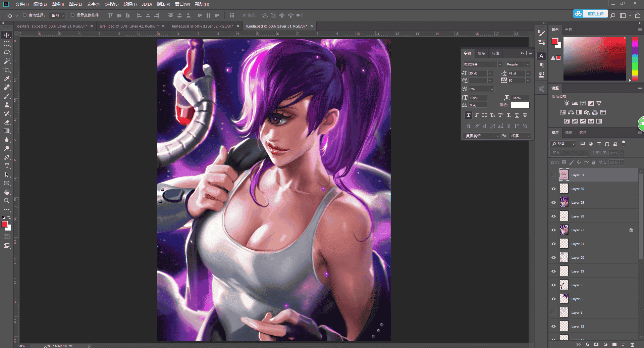Hide Layer 29 visibility eye

pyautogui.click(x=553, y=203)
